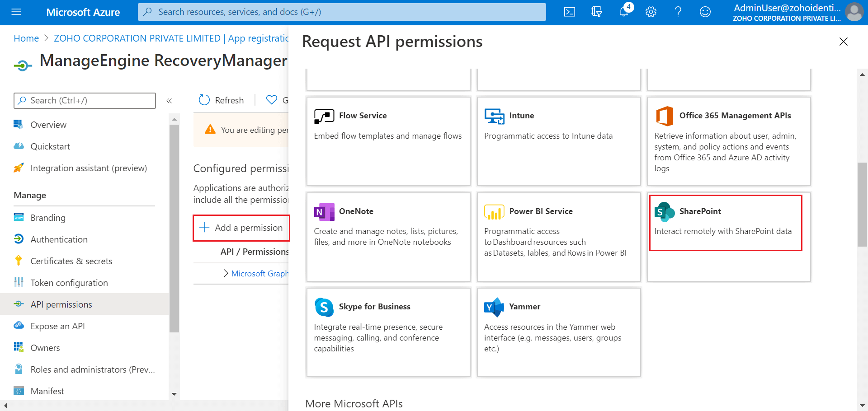The width and height of the screenshot is (868, 411).
Task: Click the directory and subscription filter icon
Action: point(596,12)
